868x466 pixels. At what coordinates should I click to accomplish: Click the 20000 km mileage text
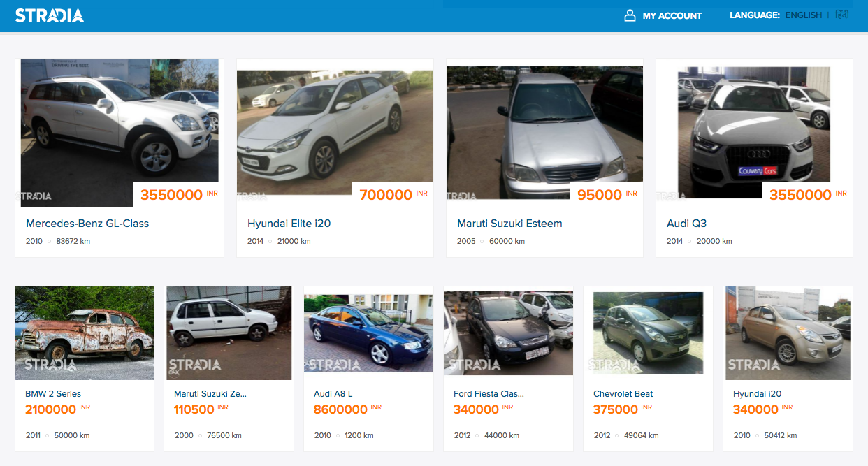pyautogui.click(x=714, y=241)
